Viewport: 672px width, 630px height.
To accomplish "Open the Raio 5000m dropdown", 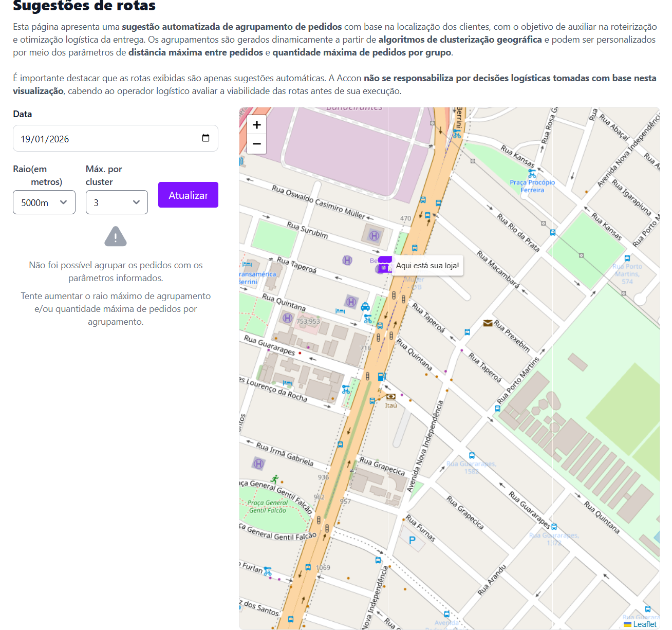I will (44, 202).
